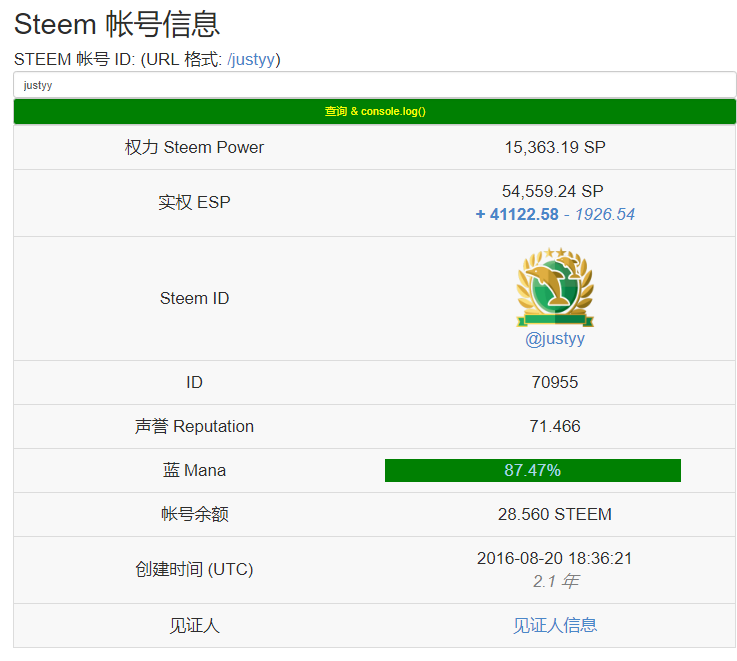Open the 见证人信息 witness link
This screenshot has width=737, height=661.
tap(554, 625)
